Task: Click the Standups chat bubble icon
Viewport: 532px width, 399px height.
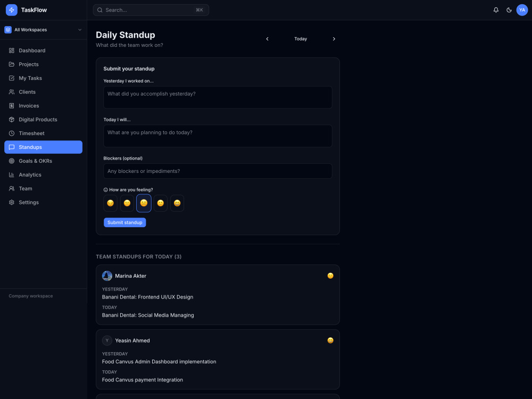Action: pos(12,147)
